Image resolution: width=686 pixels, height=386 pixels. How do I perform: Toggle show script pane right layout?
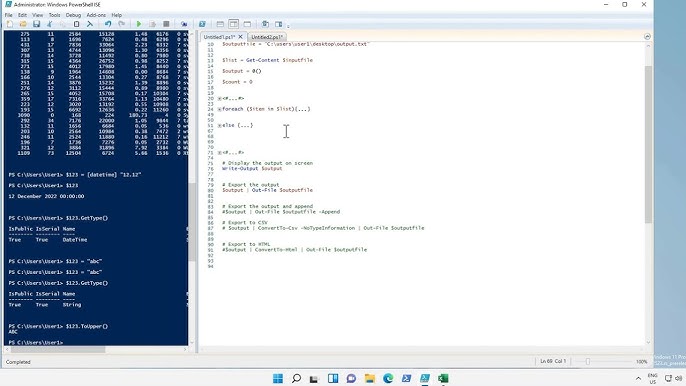(x=234, y=24)
